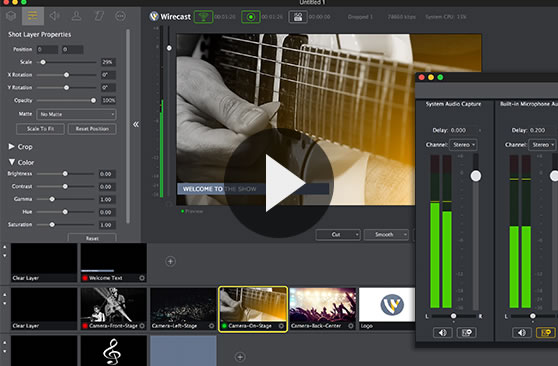
Task: Toggle System Audio Capture headphone monitor button
Action: coord(467,333)
